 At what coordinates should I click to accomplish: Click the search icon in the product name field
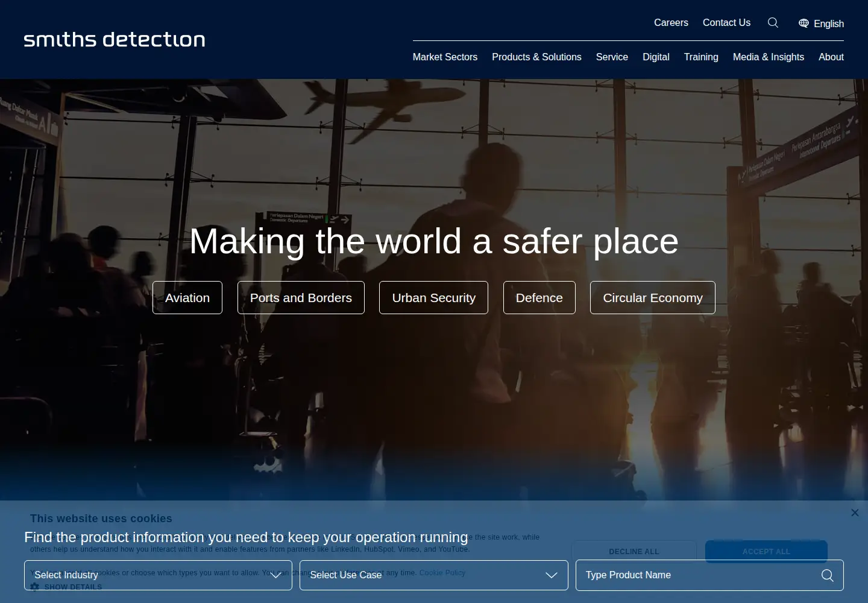[x=828, y=575]
